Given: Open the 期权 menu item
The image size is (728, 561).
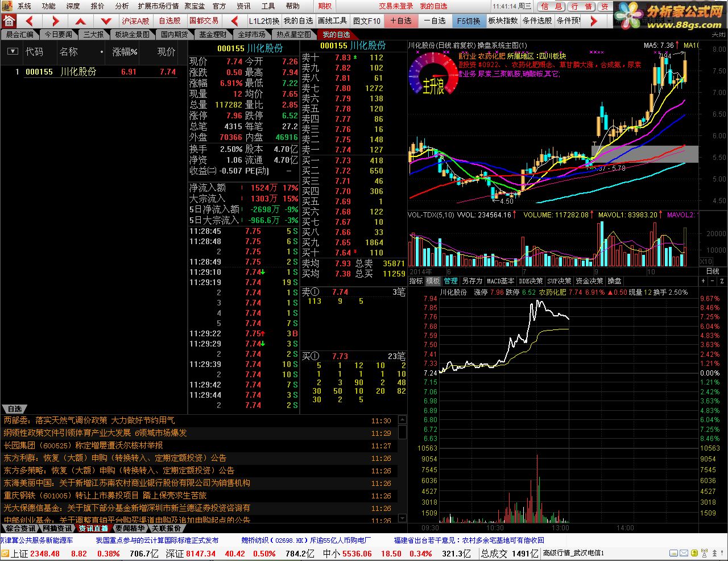Looking at the screenshot, I should pos(325,6).
